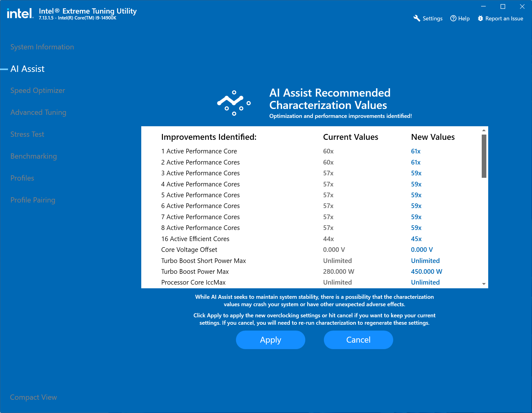Switch to Stress Test section
The width and height of the screenshot is (532, 413).
(x=27, y=134)
